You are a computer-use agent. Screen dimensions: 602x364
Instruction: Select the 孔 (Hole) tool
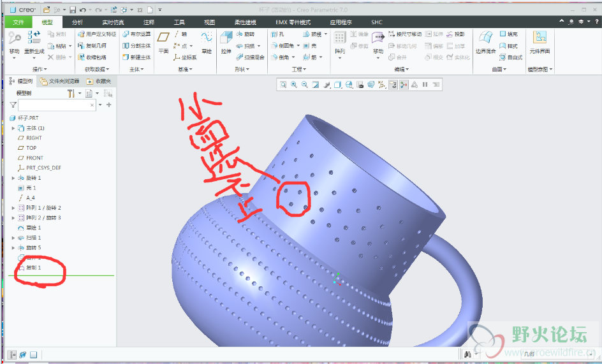[277, 34]
